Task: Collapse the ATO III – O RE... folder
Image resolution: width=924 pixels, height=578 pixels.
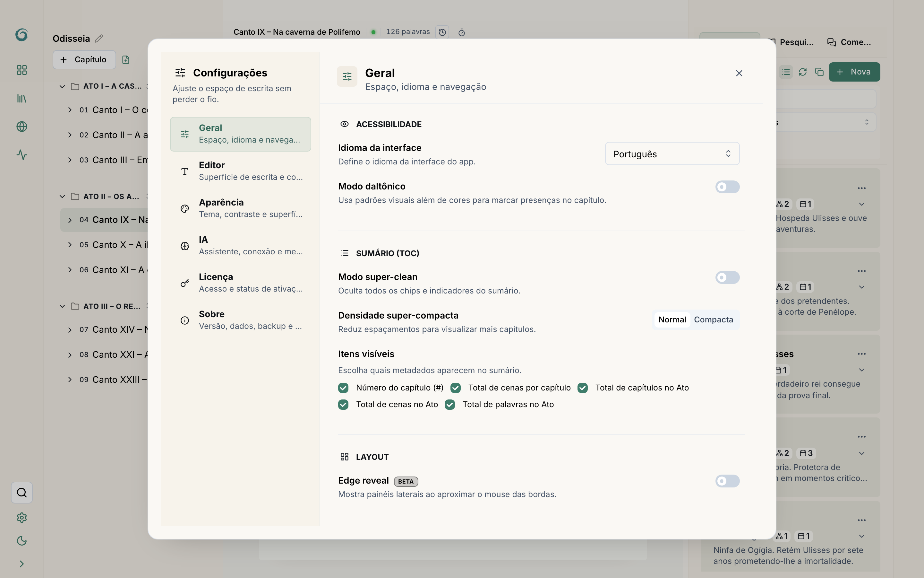Action: pos(62,306)
